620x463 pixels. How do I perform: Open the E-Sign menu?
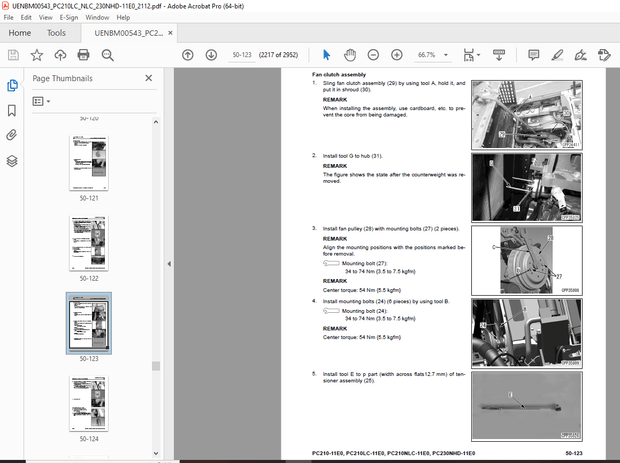pos(69,17)
